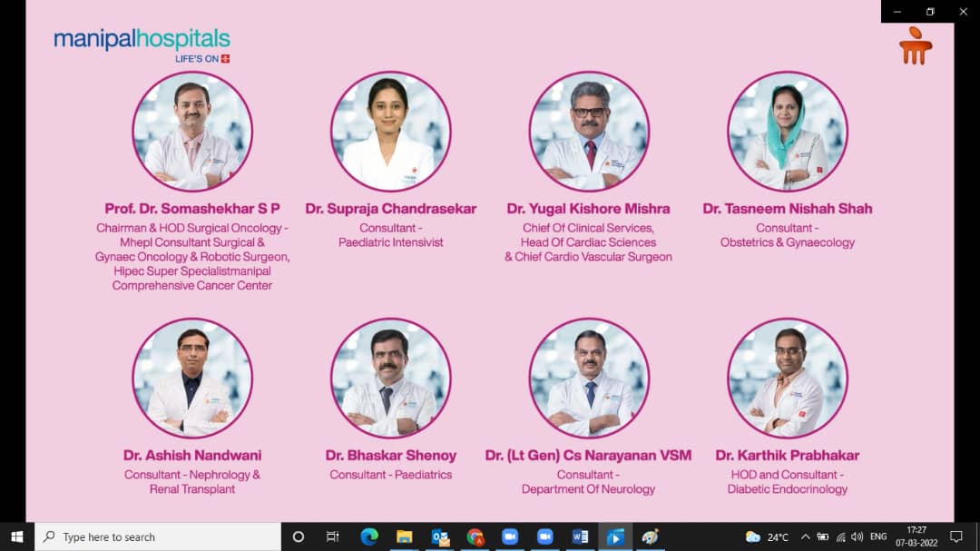Change input language ENG indicator
Image resolution: width=980 pixels, height=551 pixels.
coord(878,536)
